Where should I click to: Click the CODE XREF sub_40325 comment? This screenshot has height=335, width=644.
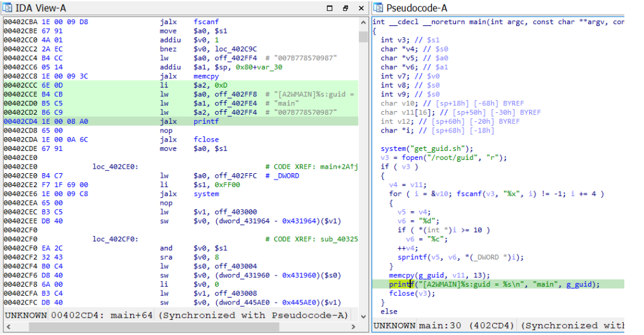(x=311, y=239)
